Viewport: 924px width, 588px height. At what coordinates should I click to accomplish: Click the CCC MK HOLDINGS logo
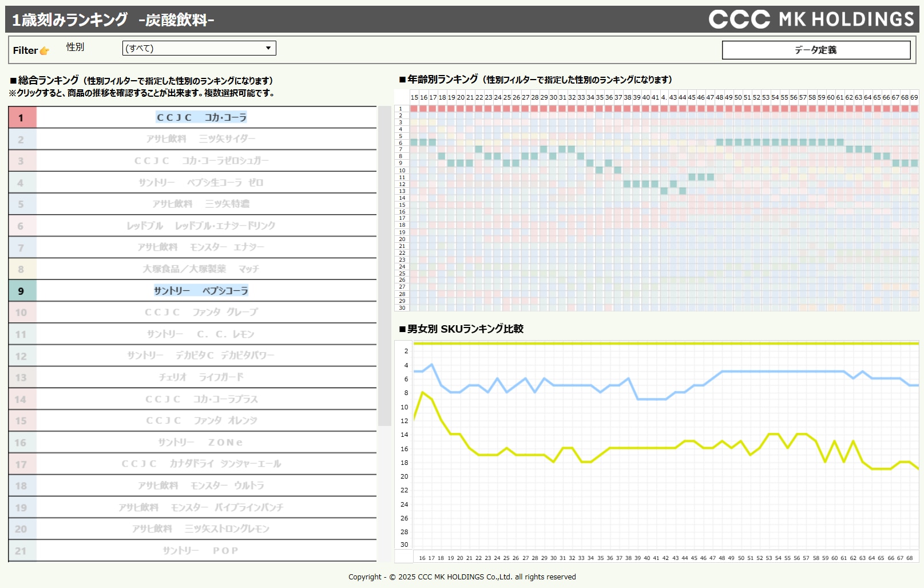coord(811,19)
